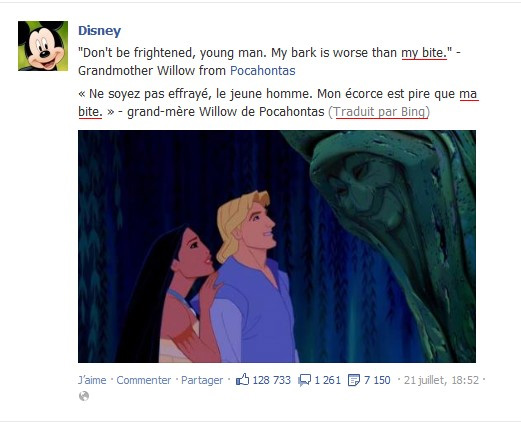Click the underlined French word "ma"
521x422 pixels.
(x=469, y=94)
